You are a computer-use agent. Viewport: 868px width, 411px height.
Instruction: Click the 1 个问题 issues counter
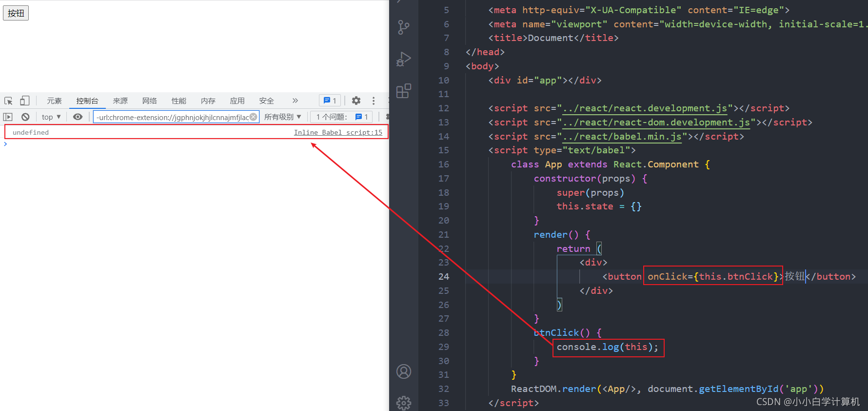click(342, 117)
